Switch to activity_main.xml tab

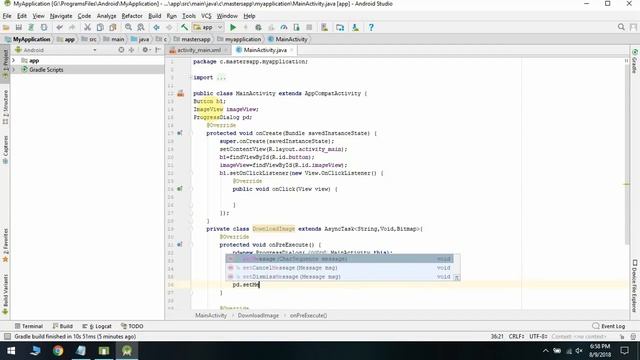click(x=198, y=50)
